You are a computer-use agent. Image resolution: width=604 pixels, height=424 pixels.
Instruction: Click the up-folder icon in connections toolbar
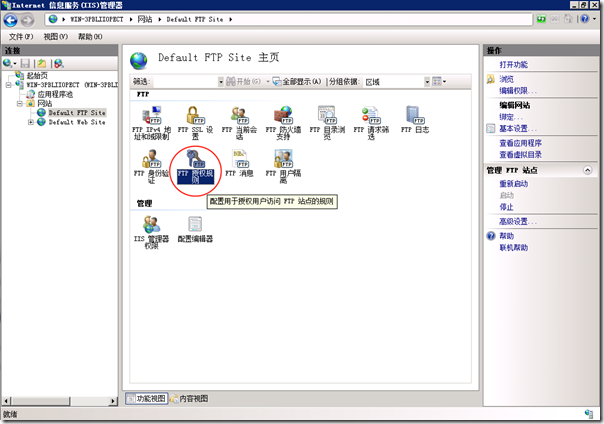42,63
